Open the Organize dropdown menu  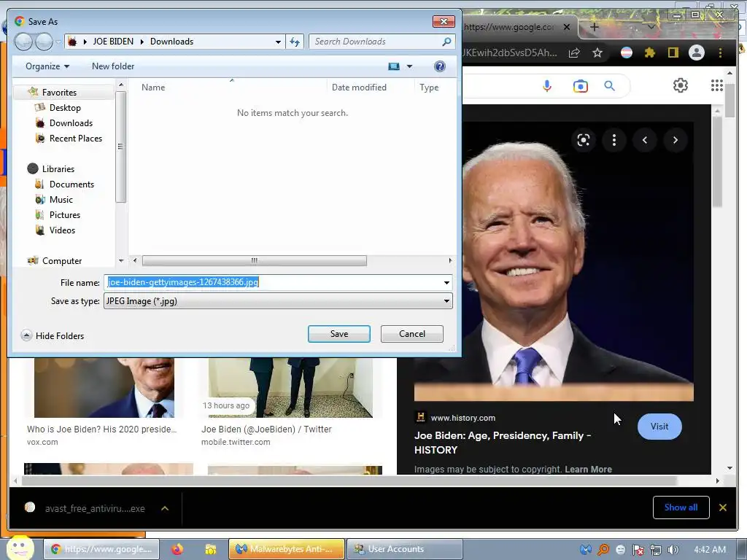click(x=47, y=66)
